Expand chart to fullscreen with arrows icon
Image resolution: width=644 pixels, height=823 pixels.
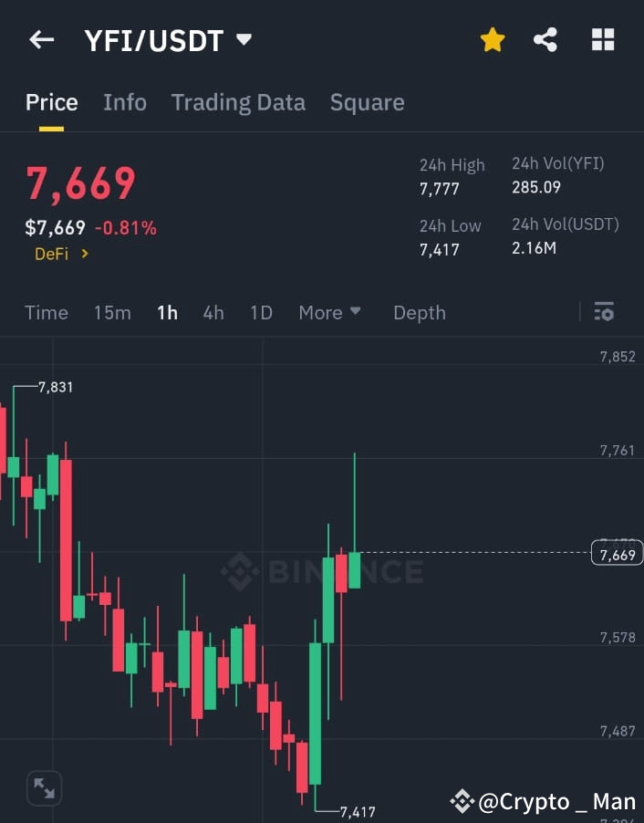(44, 787)
